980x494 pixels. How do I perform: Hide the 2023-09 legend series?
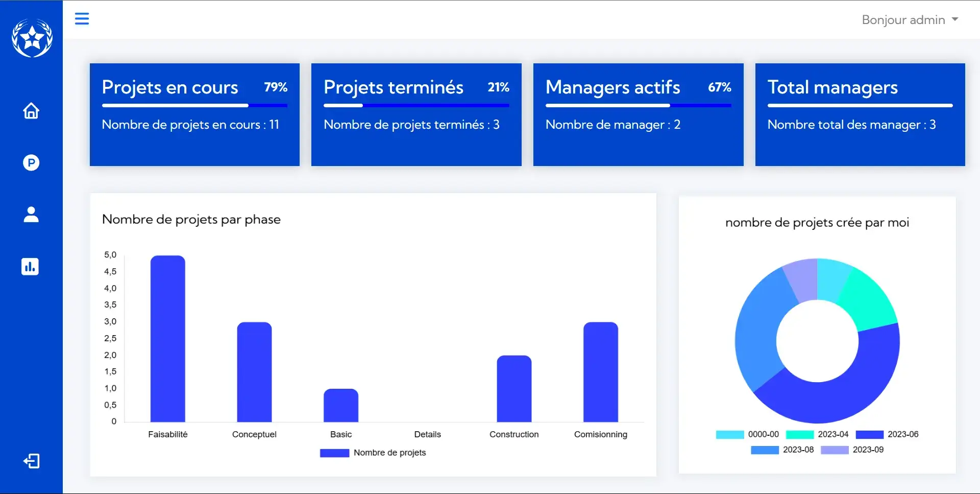tap(852, 450)
